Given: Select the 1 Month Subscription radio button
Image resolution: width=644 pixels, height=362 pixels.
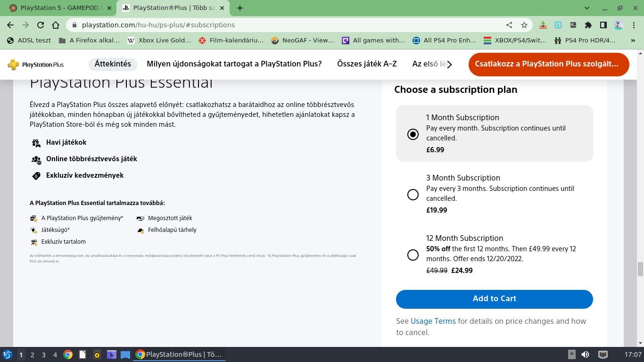Looking at the screenshot, I should coord(413,134).
